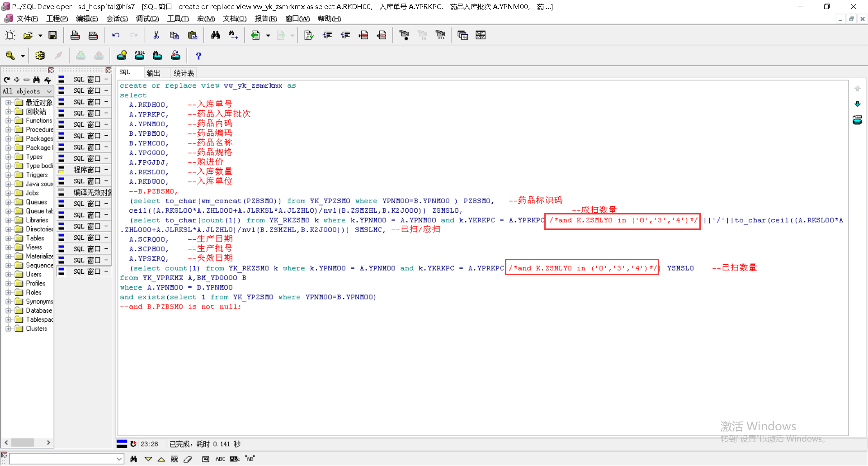
Task: Click the Paste clipboard icon
Action: [x=193, y=35]
